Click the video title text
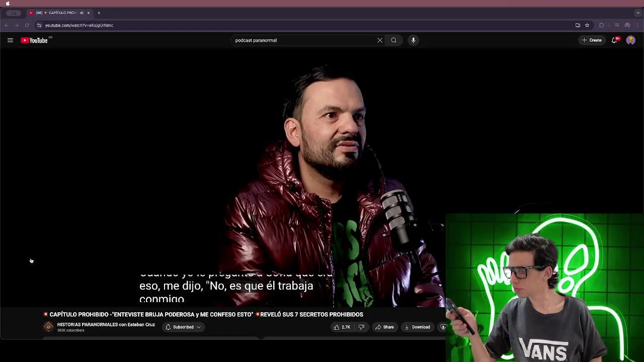The image size is (644, 362). coord(203,315)
